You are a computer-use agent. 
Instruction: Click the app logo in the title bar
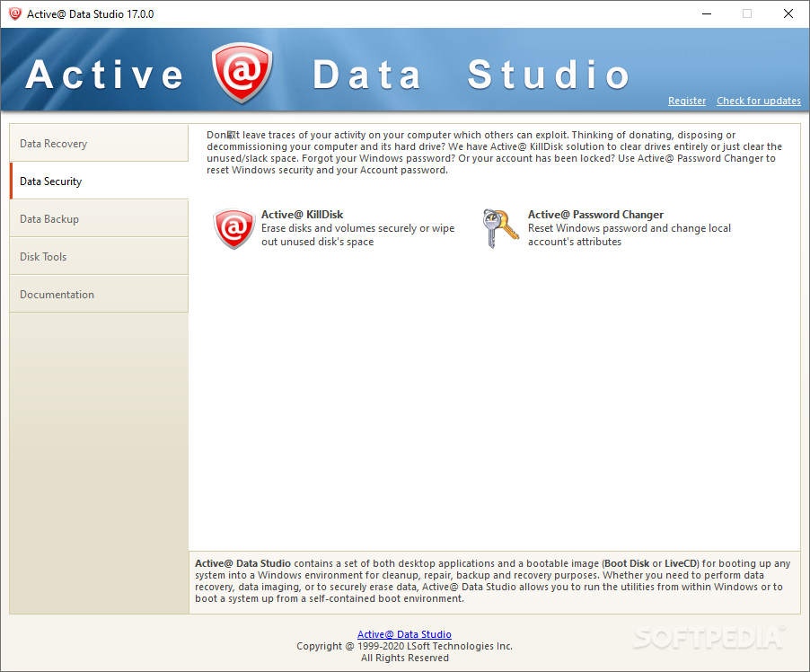15,14
